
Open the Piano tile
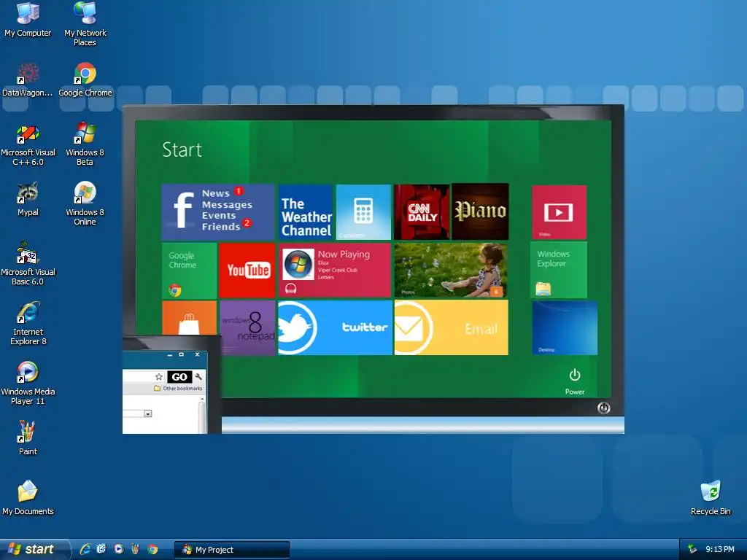click(x=480, y=211)
